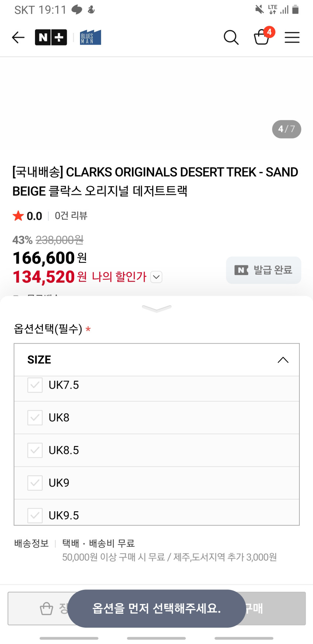
Task: Select the UK9.5 size option
Action: pos(35,515)
